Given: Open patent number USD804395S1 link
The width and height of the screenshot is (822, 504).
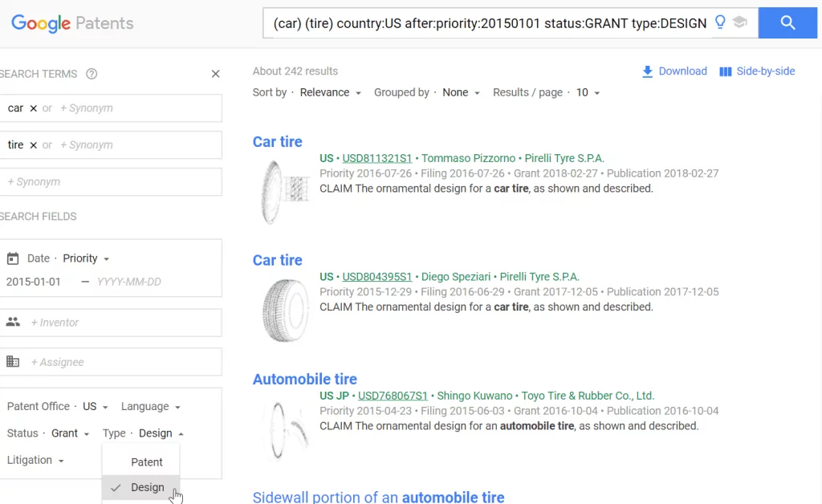Looking at the screenshot, I should pos(377,277).
